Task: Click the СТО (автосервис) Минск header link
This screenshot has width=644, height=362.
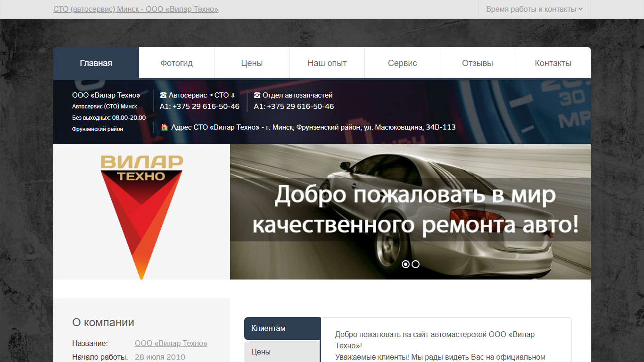Action: pos(136,9)
